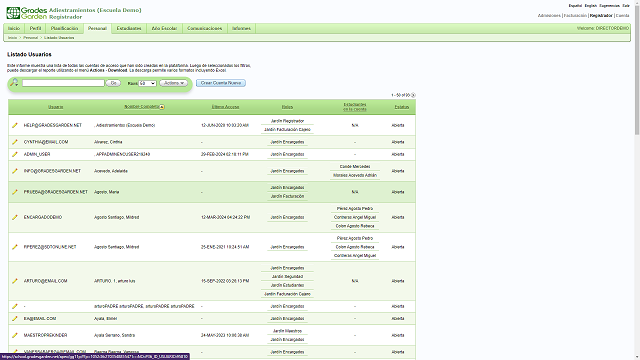The width and height of the screenshot is (640, 360).
Task: Switch to the Perfil tab
Action: [x=36, y=28]
